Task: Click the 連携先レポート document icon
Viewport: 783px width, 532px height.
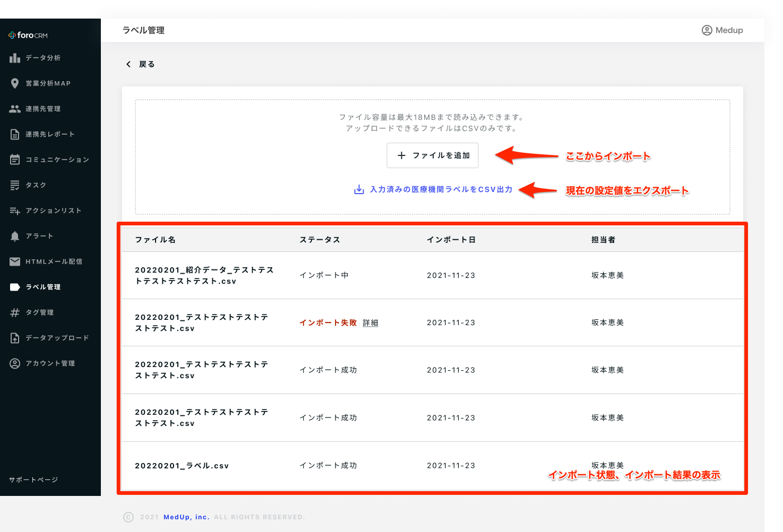Action: (15, 134)
